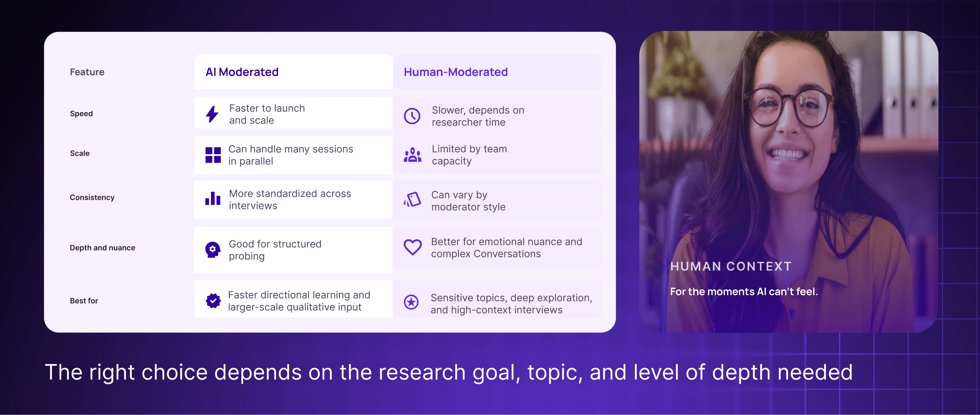
Task: Click 'For the moments AI can't feel' text
Action: [744, 291]
